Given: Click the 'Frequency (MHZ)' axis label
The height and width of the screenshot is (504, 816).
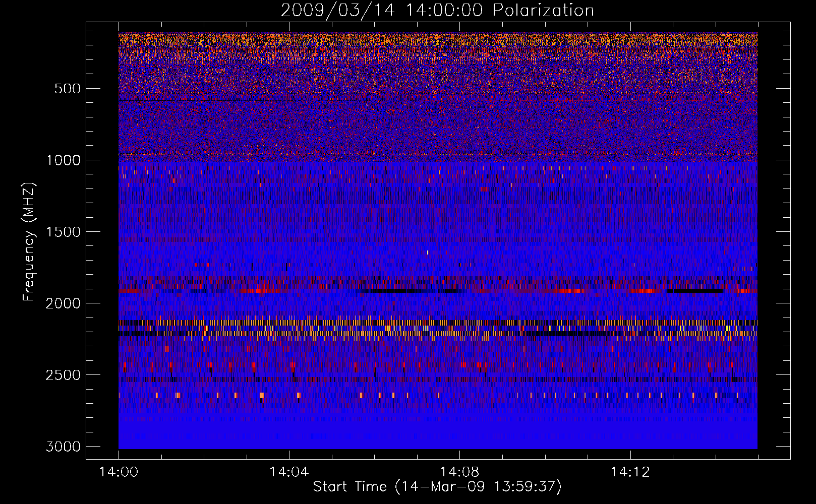Looking at the screenshot, I should (x=29, y=242).
